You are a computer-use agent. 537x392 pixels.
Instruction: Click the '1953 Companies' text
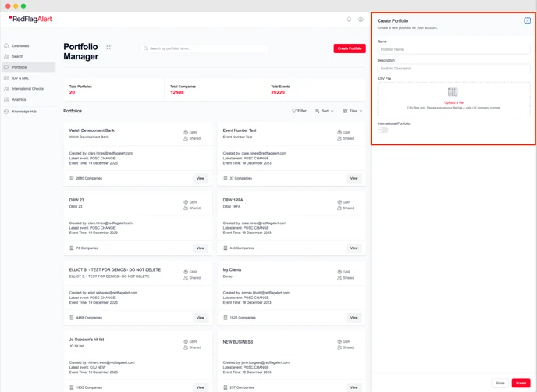click(x=89, y=387)
